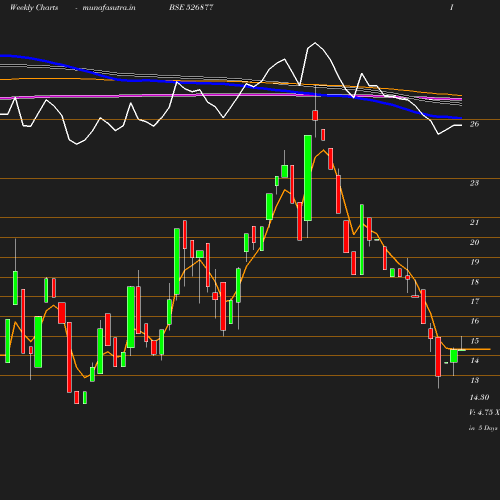Click the price axis label 21
Image resolution: width=500 pixels, height=500 pixels.
coord(474,222)
